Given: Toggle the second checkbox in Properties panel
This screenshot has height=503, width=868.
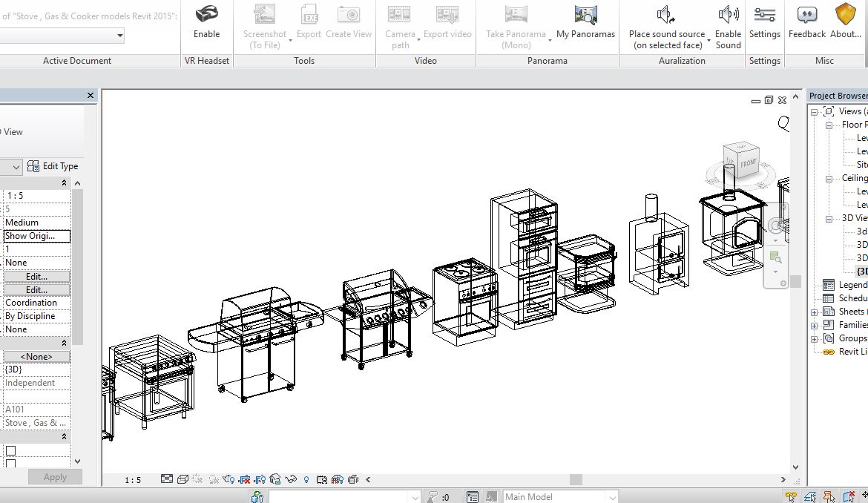Looking at the screenshot, I should point(10,464).
